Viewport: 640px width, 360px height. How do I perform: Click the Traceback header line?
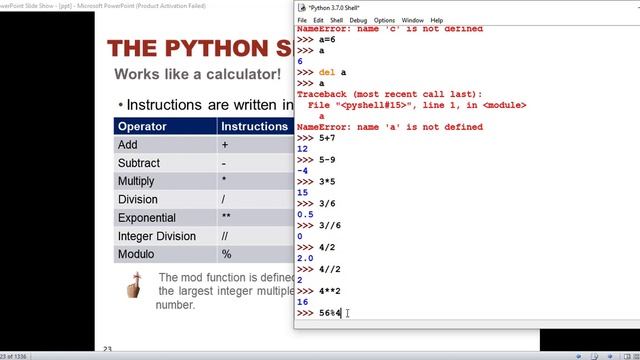coord(389,94)
